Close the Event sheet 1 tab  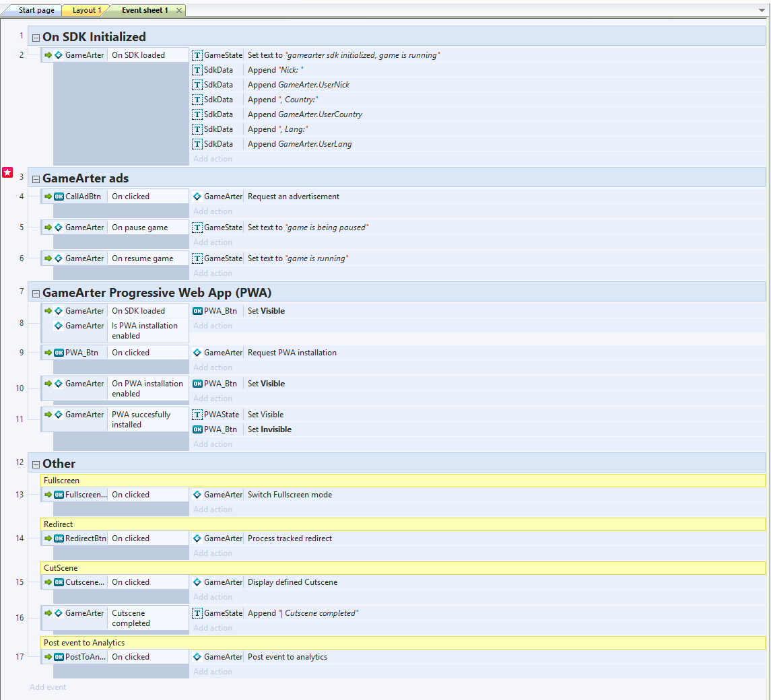178,10
